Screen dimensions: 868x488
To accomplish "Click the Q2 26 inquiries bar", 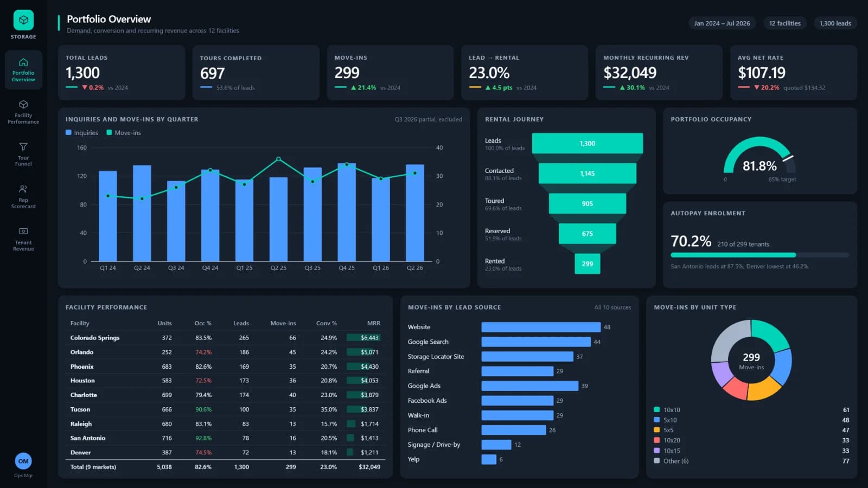I will tap(415, 213).
